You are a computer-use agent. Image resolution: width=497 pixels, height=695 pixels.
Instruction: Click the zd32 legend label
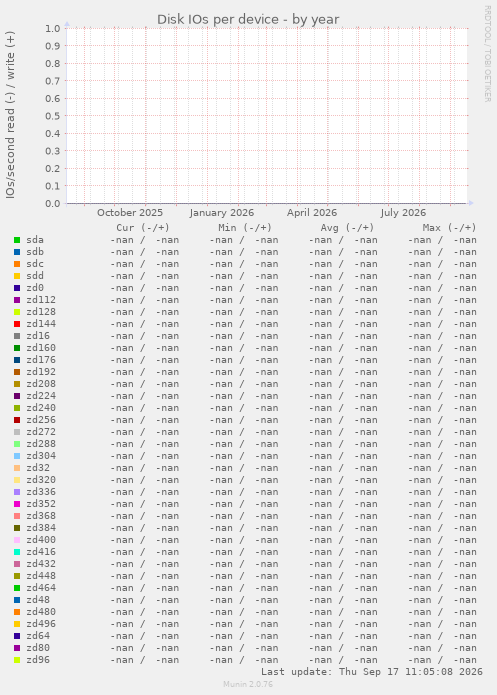coord(38,468)
